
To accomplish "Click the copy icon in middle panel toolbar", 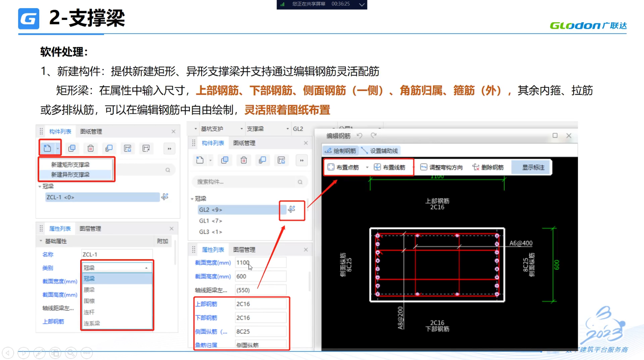I will tap(225, 160).
